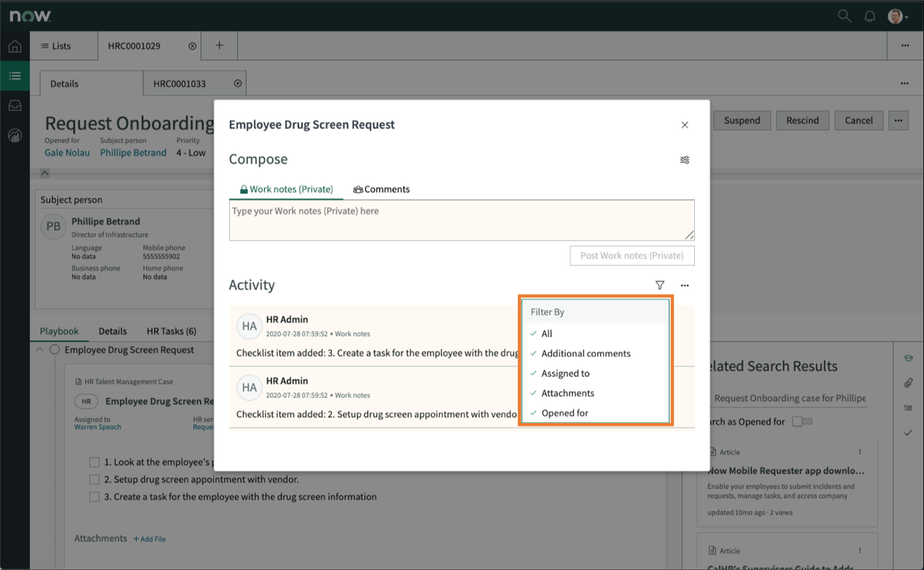The height and width of the screenshot is (570, 924).
Task: Click HA avatar on checklist item 3 note
Action: point(249,326)
